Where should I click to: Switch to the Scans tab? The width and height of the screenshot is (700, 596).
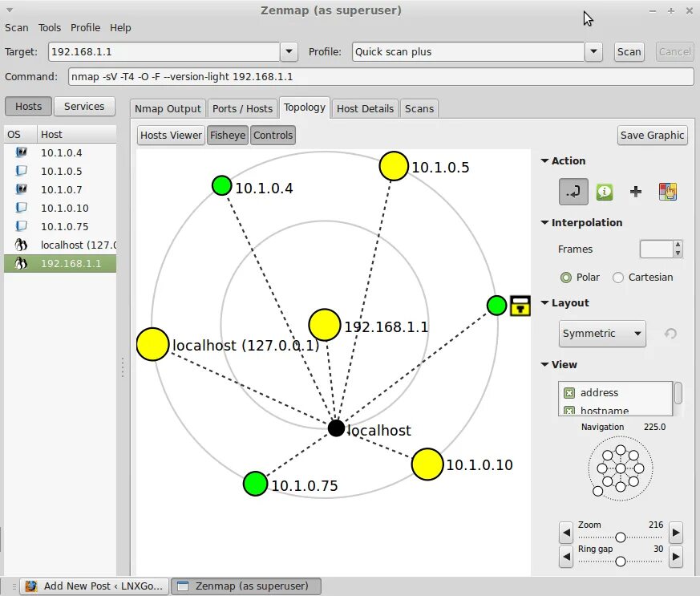click(x=419, y=108)
